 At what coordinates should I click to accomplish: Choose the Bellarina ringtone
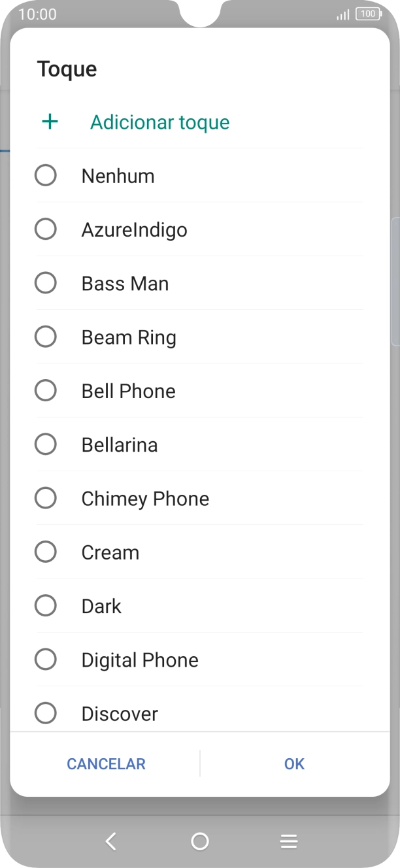[46, 444]
